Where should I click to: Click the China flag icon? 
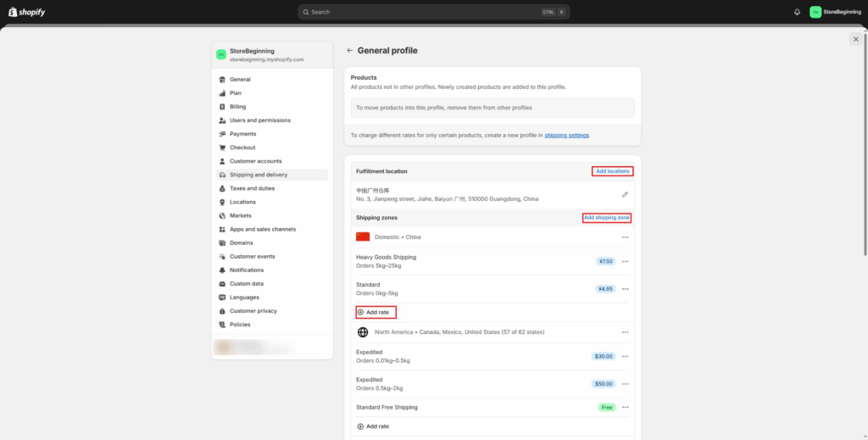pyautogui.click(x=363, y=237)
